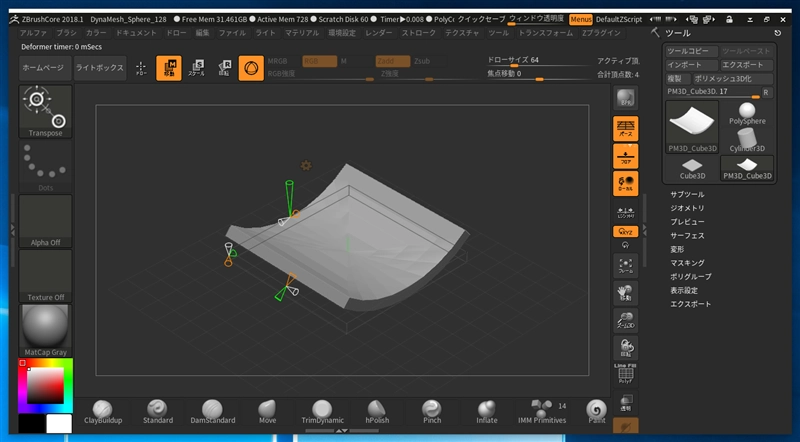
Task: Click the canvas Move (移動) hand icon
Action: [x=626, y=293]
